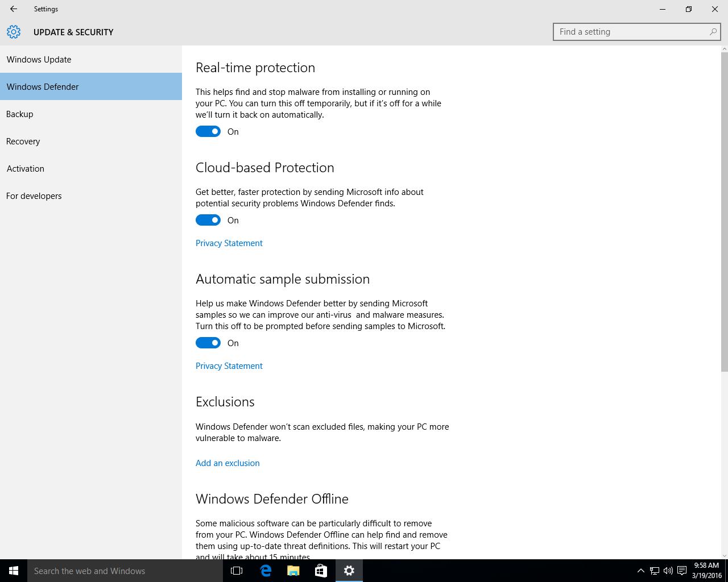Click the Real-time protection heading

tap(255, 68)
